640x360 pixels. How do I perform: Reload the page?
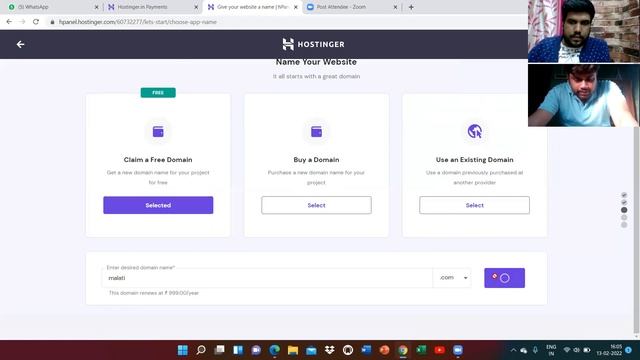(x=36, y=22)
